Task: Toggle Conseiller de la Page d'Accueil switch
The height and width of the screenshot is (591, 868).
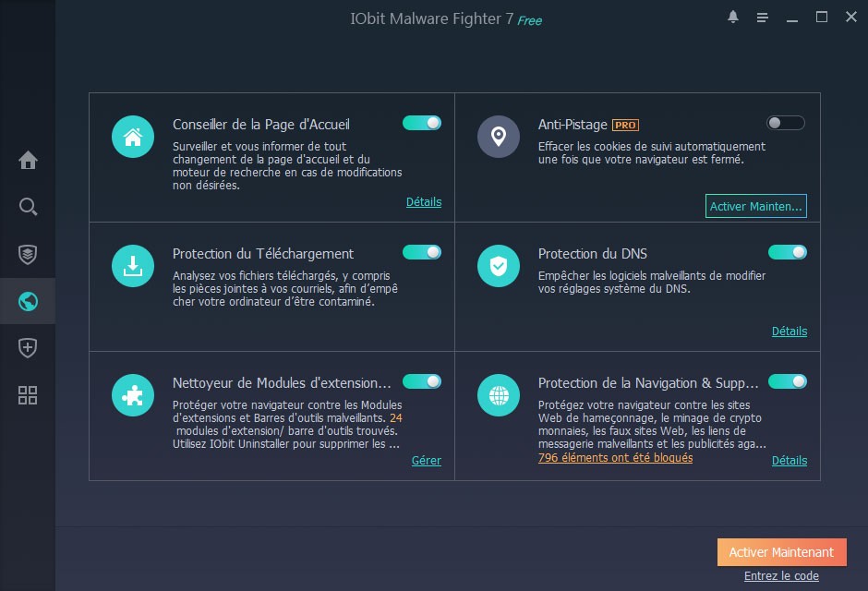Action: pos(422,123)
